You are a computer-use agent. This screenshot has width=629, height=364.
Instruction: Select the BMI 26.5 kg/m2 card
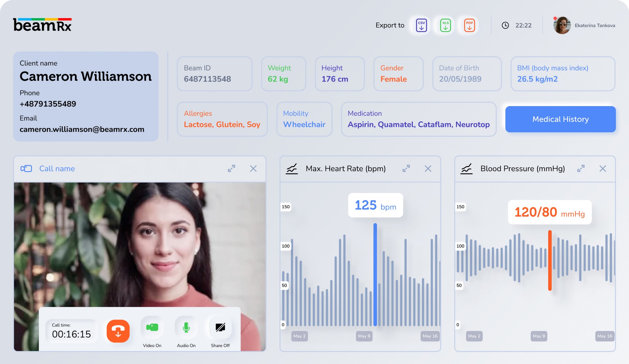[563, 74]
